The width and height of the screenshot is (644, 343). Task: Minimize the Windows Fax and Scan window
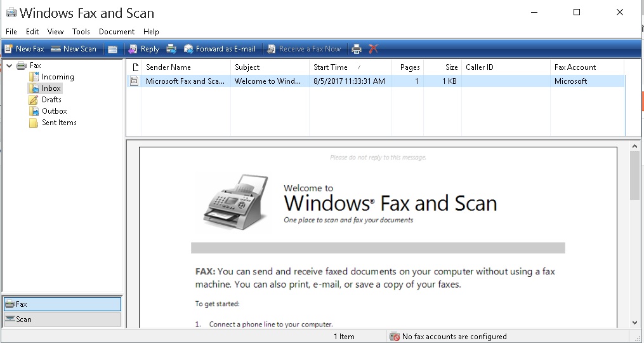[x=534, y=12]
